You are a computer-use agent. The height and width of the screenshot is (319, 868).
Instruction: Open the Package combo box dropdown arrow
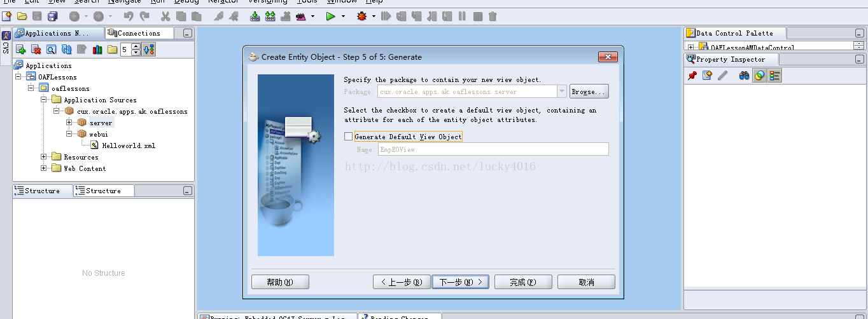[561, 92]
